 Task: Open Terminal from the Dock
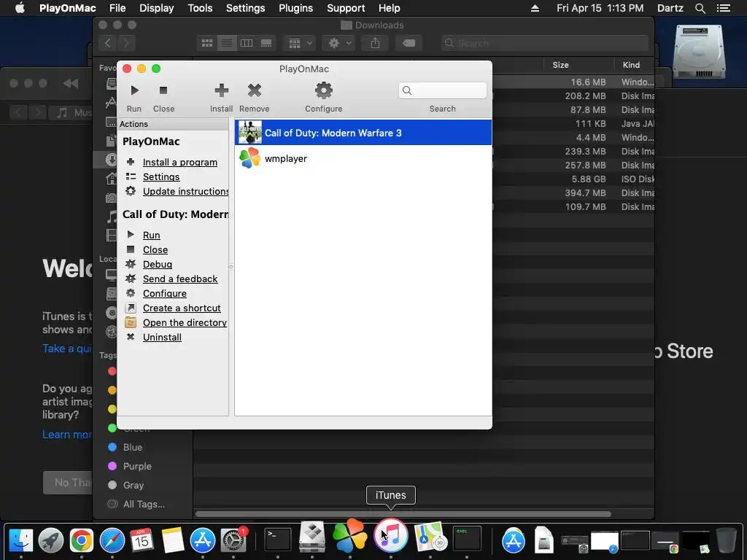click(278, 540)
